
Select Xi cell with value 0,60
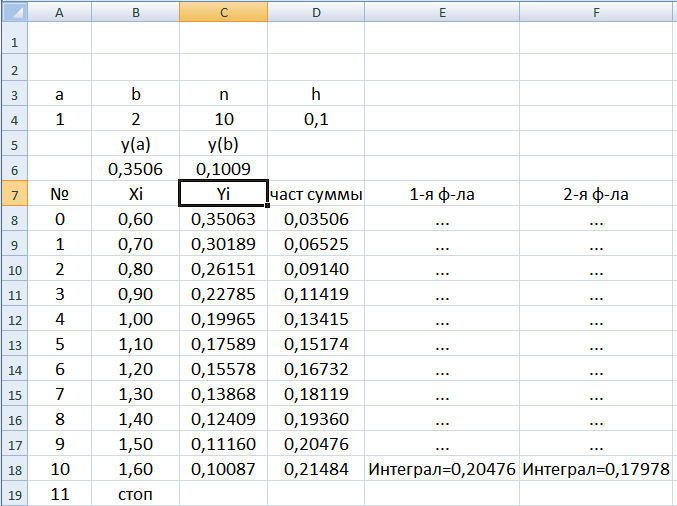136,219
